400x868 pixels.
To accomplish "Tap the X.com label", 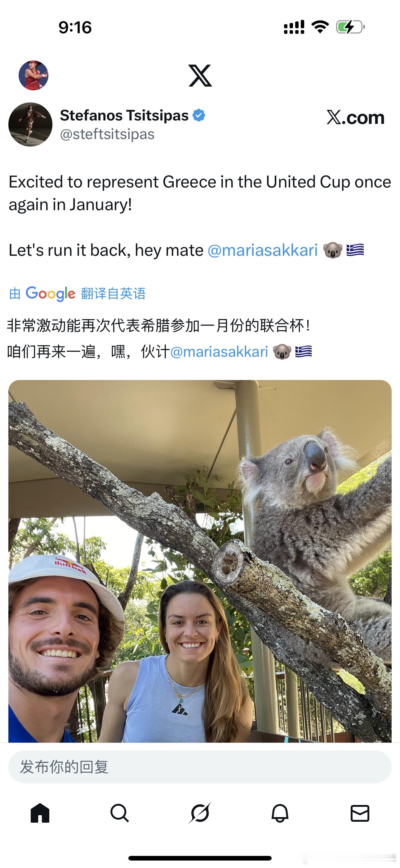I will click(x=356, y=117).
